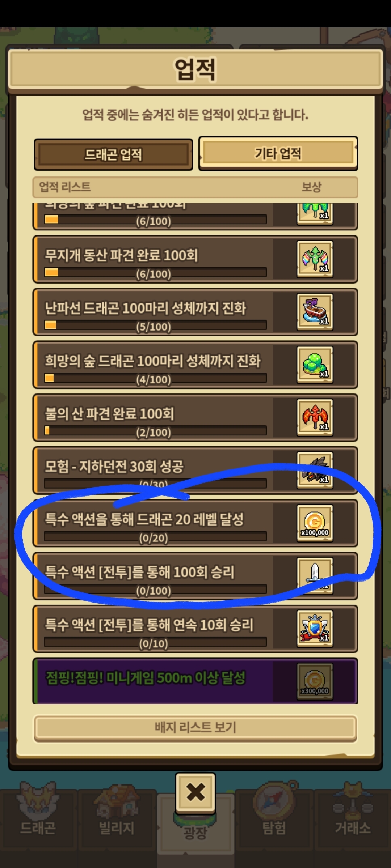This screenshot has height=868, width=391.
Task: Tap the shipwreck boat reward icon
Action: tap(315, 312)
